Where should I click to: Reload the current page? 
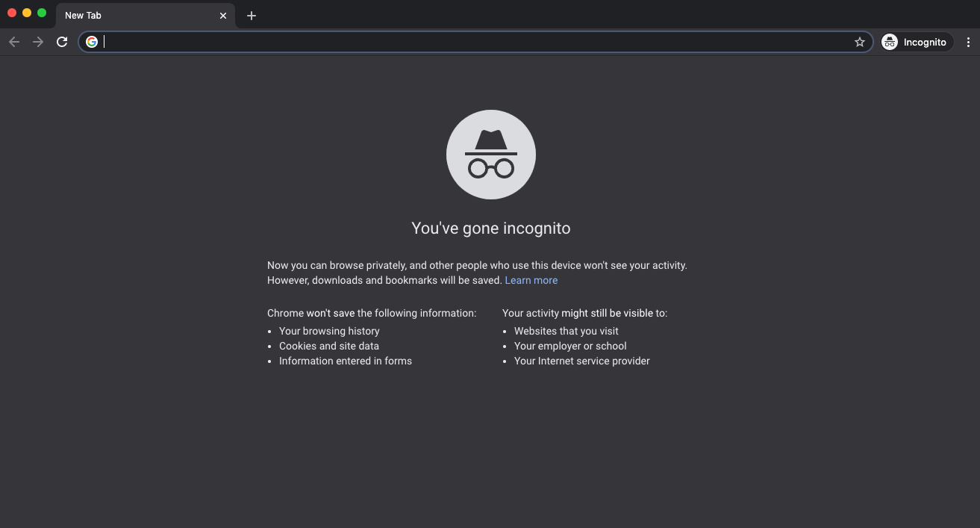coord(62,42)
